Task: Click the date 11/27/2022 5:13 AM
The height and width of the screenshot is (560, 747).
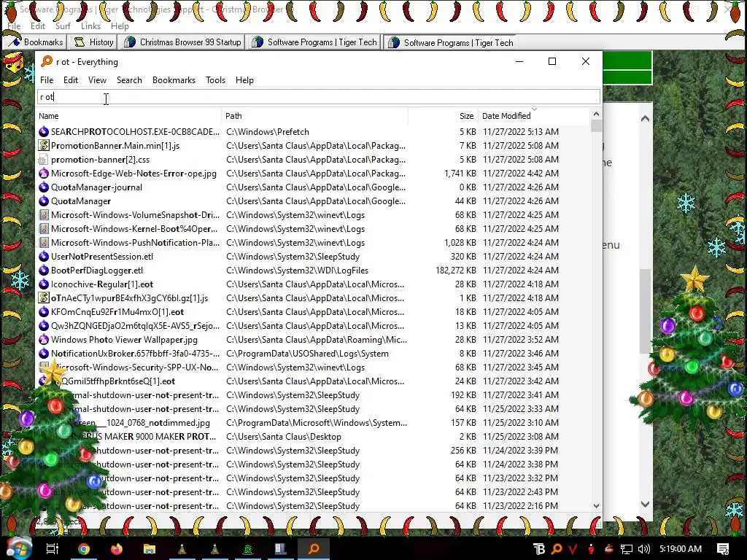Action: 521,131
